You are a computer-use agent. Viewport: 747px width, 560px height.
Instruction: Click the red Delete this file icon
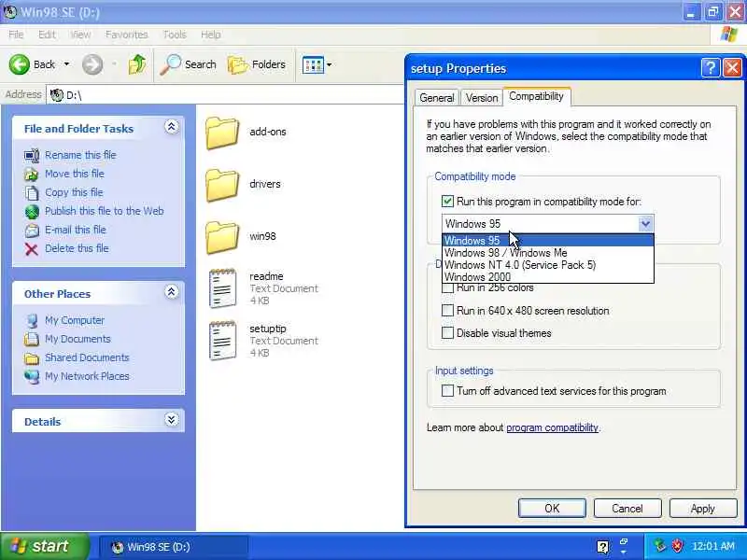pyautogui.click(x=32, y=249)
